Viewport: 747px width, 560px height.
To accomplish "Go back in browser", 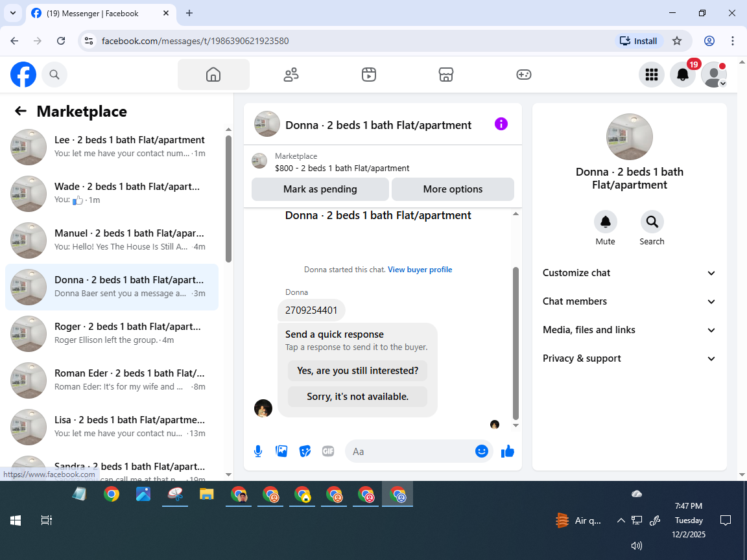I will [x=14, y=41].
